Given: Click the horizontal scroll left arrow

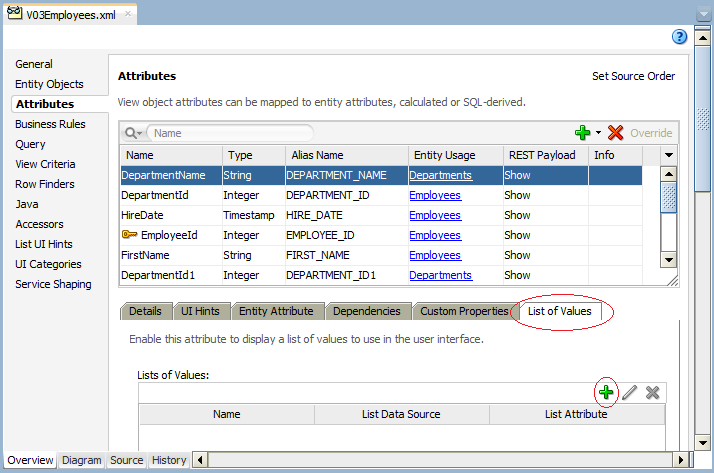Looking at the screenshot, I should tap(200, 460).
